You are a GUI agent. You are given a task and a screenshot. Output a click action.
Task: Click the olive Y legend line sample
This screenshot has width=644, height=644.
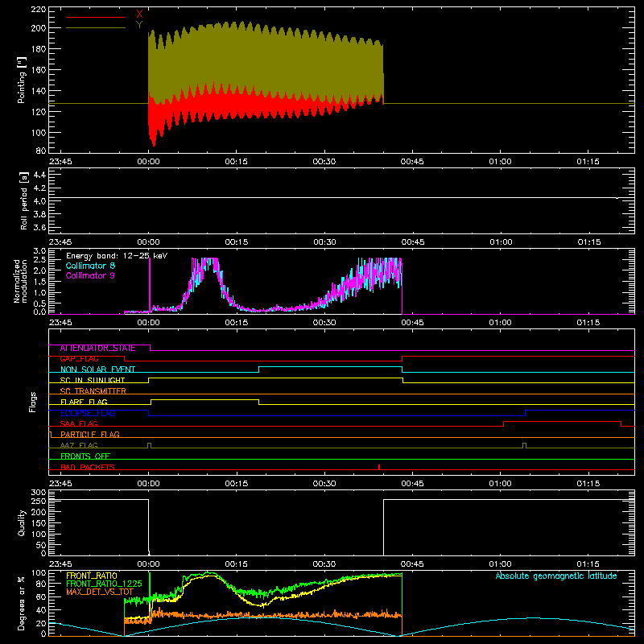[96, 27]
